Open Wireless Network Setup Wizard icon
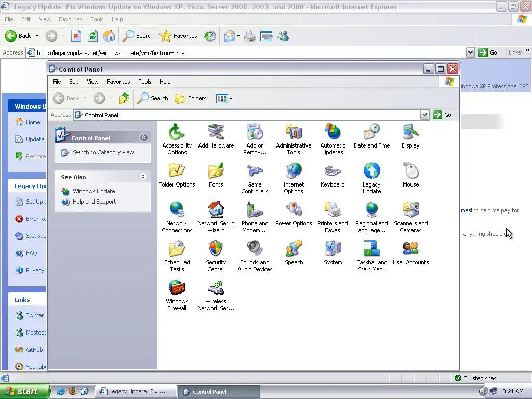The image size is (532, 399). [216, 295]
